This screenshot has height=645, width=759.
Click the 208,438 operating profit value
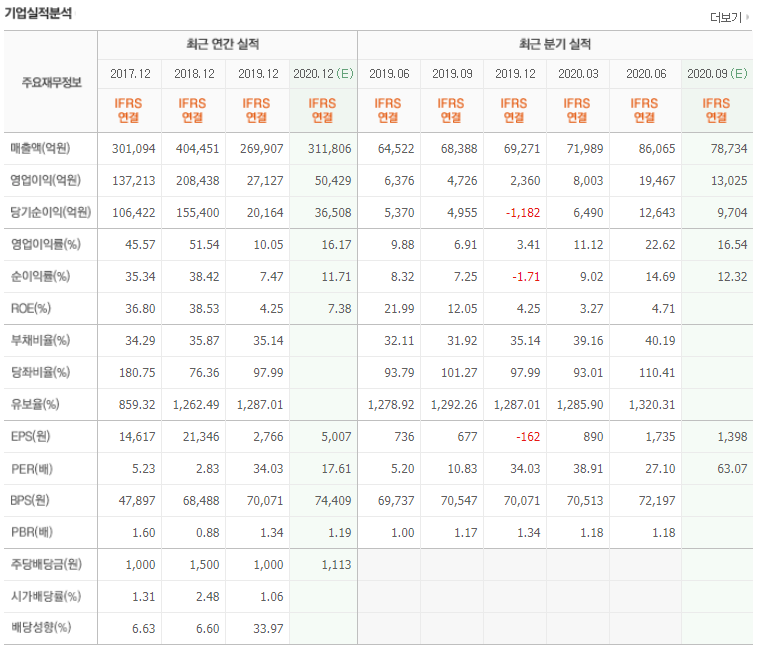tap(197, 181)
